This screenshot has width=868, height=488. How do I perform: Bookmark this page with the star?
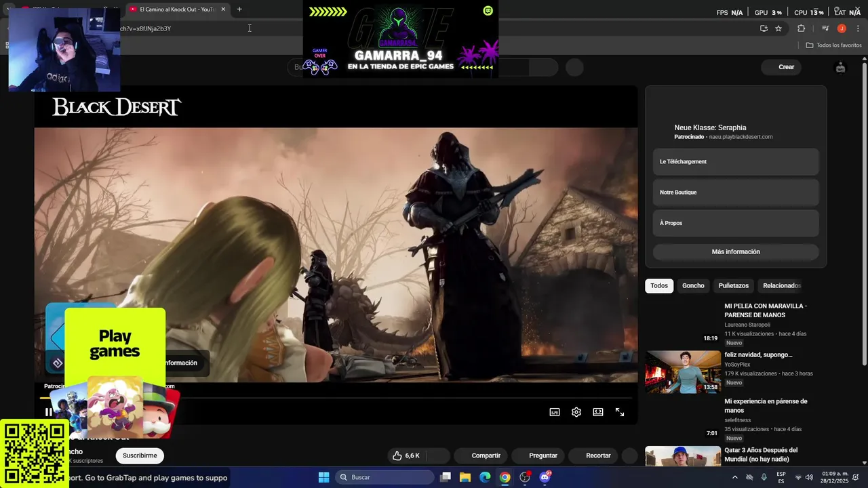coord(778,28)
